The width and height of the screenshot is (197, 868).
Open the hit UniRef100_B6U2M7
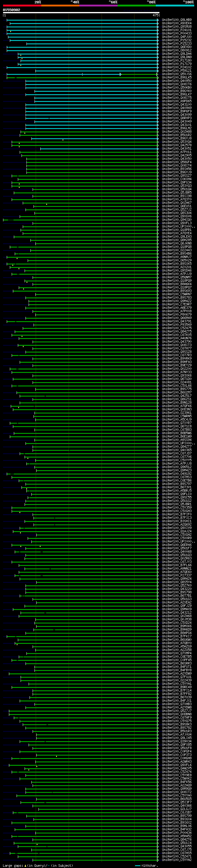click(176, 392)
